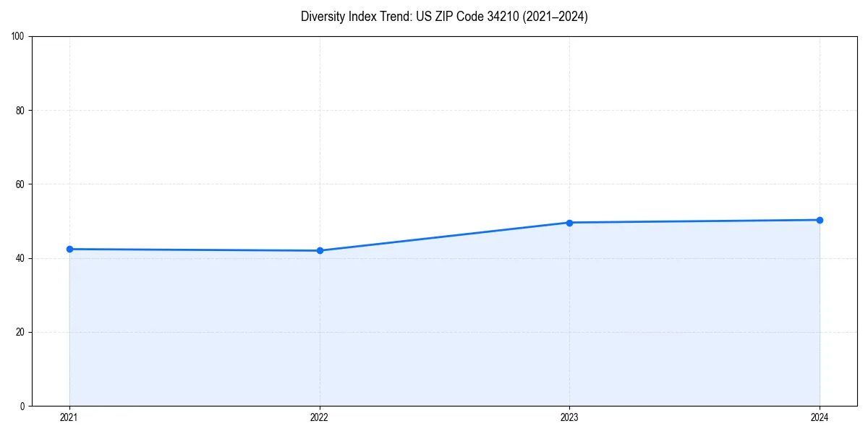
Task: Click the 2022 x-axis tick label
Action: (x=320, y=417)
